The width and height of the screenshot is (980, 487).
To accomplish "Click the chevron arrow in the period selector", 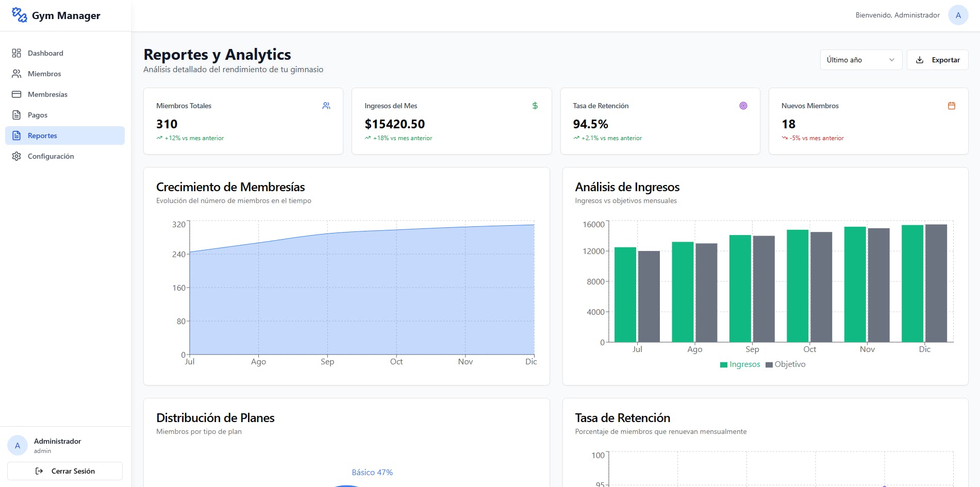I will [891, 60].
